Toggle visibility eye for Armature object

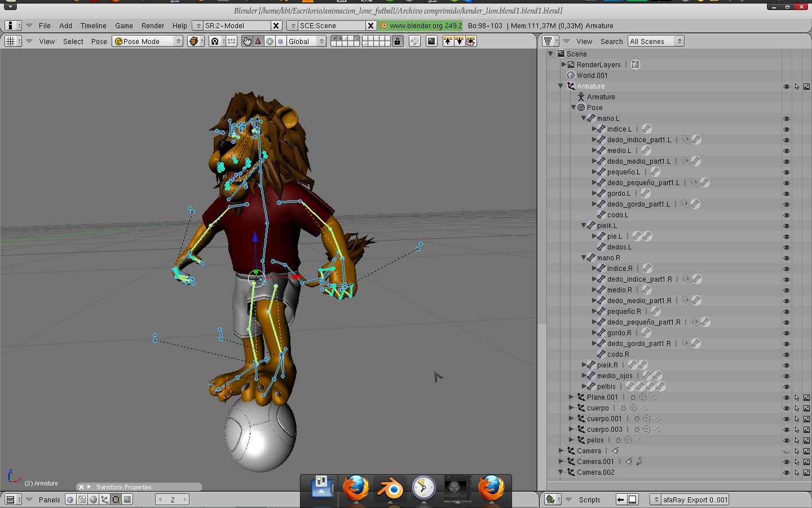coord(787,87)
